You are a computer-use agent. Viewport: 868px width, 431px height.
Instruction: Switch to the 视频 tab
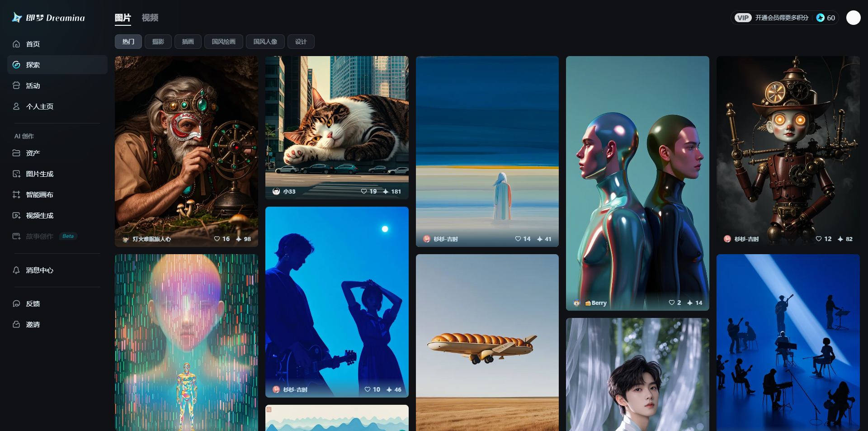(150, 18)
